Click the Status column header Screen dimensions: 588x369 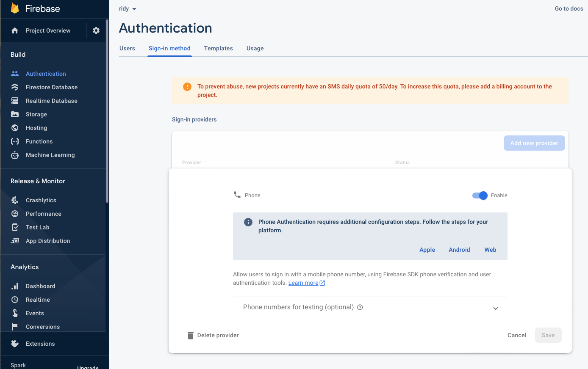(x=402, y=162)
